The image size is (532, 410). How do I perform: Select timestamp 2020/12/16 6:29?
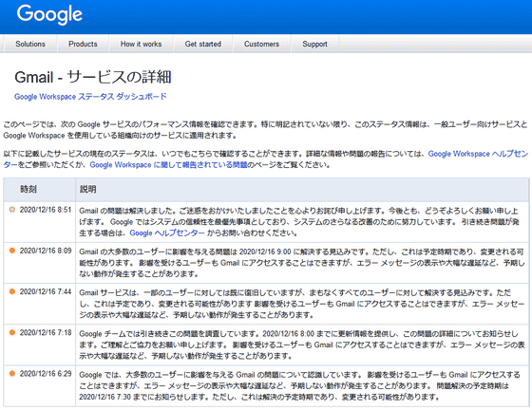[x=46, y=373]
